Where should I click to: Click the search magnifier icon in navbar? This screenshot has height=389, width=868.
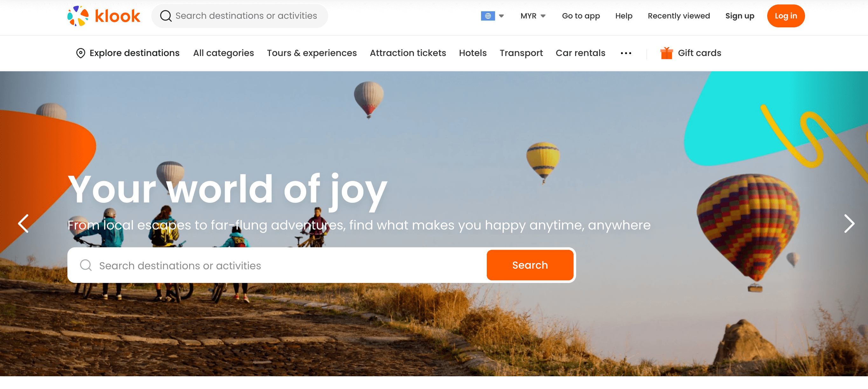pyautogui.click(x=165, y=16)
